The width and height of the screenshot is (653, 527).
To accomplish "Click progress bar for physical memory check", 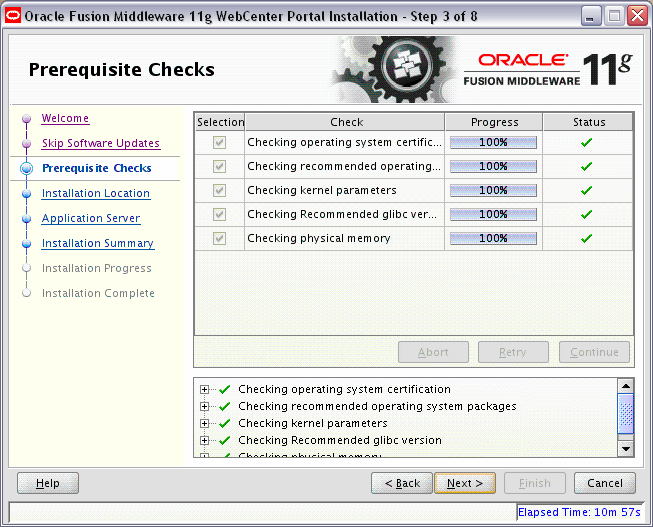I will click(493, 239).
